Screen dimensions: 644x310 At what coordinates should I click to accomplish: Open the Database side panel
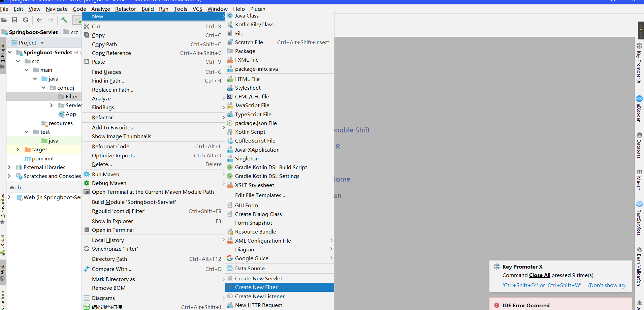(x=639, y=146)
